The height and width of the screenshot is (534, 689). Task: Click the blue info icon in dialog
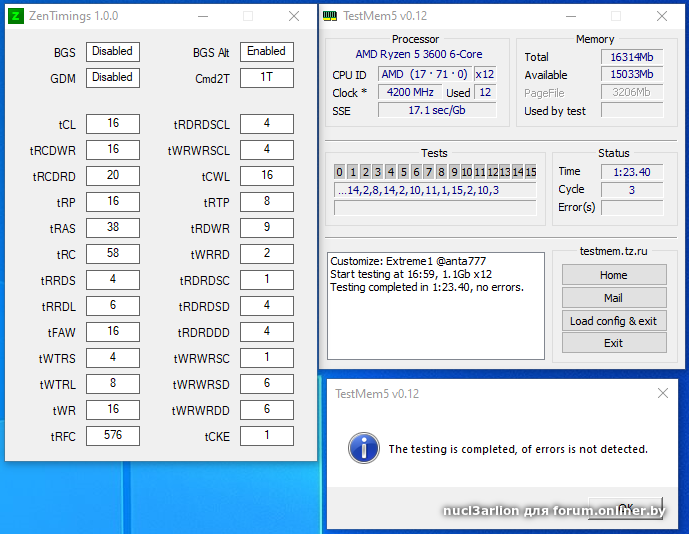point(364,448)
